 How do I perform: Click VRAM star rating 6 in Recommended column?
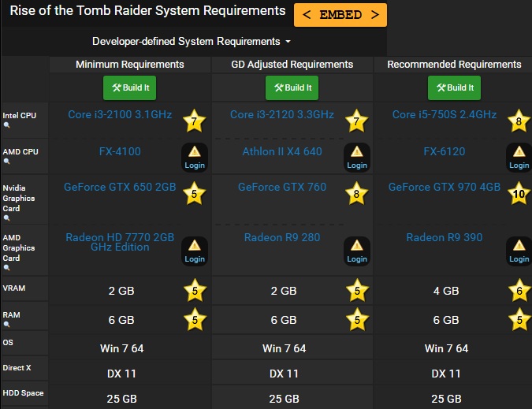(x=519, y=290)
